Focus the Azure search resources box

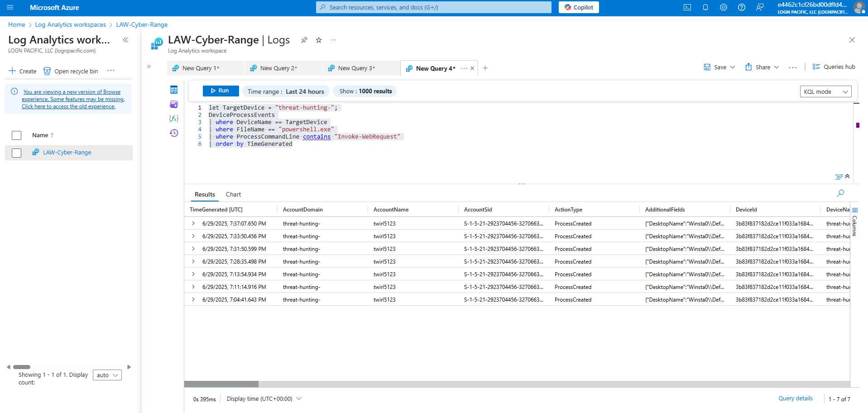(x=434, y=7)
